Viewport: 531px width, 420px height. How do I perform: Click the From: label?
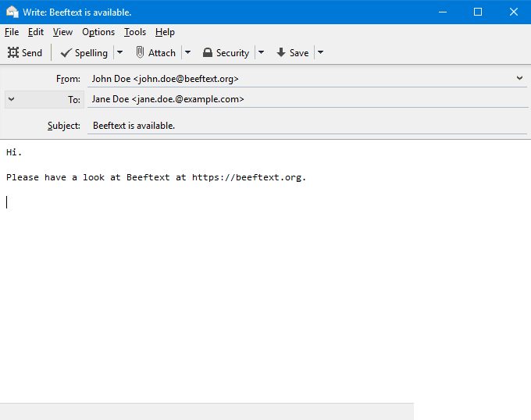(68, 79)
